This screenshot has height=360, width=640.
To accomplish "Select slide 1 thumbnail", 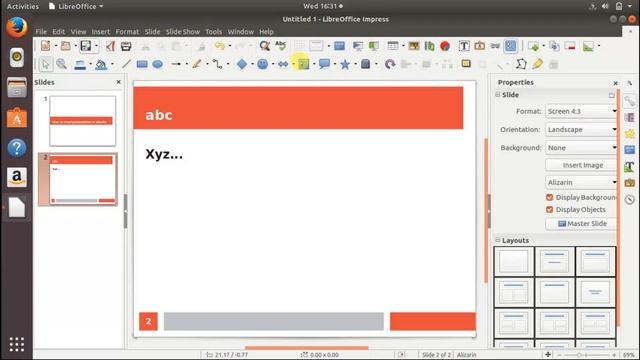I will pyautogui.click(x=82, y=121).
